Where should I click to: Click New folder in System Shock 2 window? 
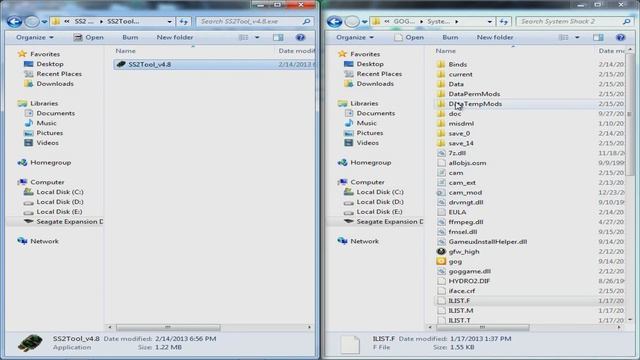(x=495, y=37)
